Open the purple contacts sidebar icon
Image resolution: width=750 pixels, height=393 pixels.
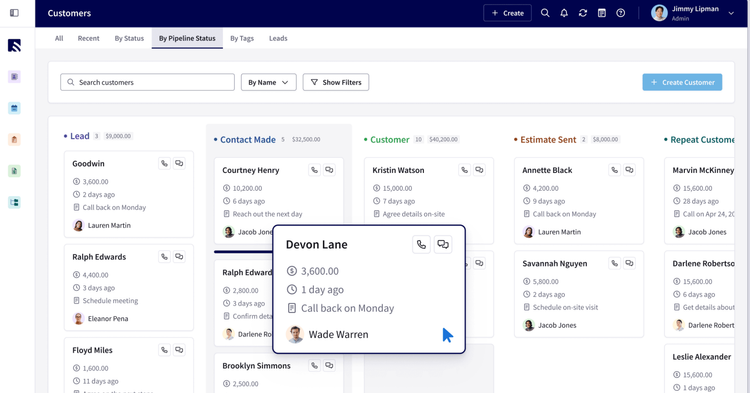(14, 76)
